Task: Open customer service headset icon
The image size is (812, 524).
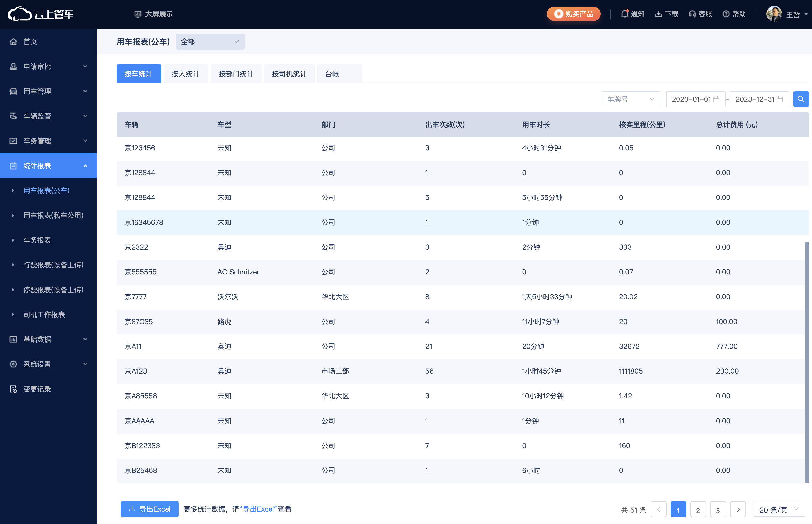Action: click(x=692, y=14)
